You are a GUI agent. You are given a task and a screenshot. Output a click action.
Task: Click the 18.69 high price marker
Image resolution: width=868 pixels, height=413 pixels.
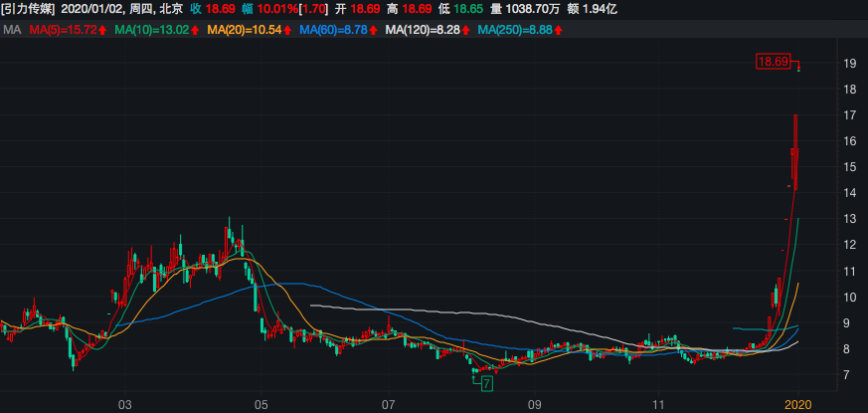(773, 63)
